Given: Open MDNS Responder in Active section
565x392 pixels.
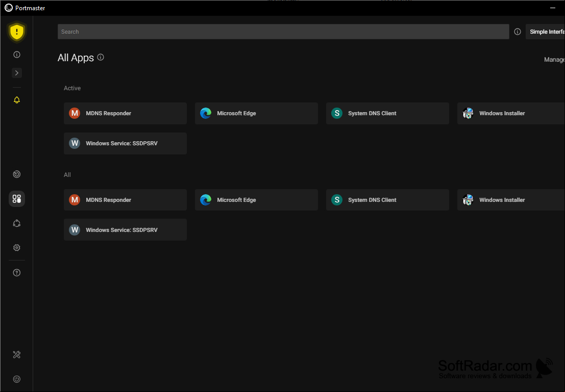Looking at the screenshot, I should pos(126,113).
